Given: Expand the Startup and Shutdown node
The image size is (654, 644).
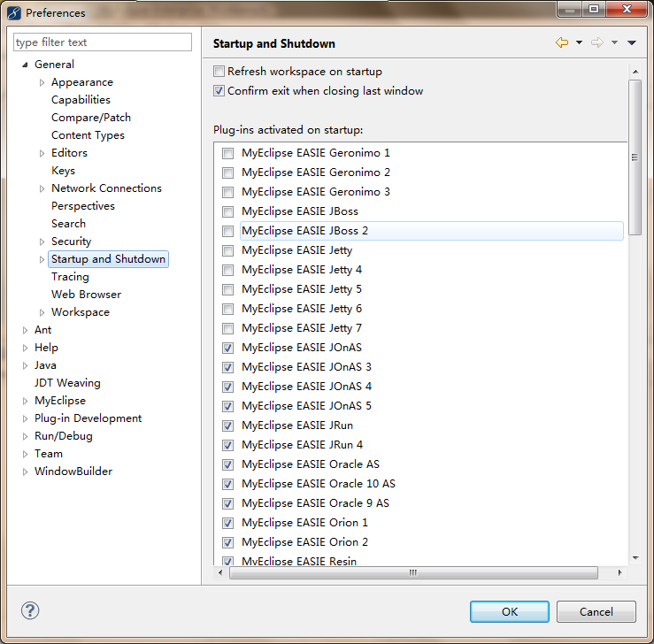Looking at the screenshot, I should [42, 260].
